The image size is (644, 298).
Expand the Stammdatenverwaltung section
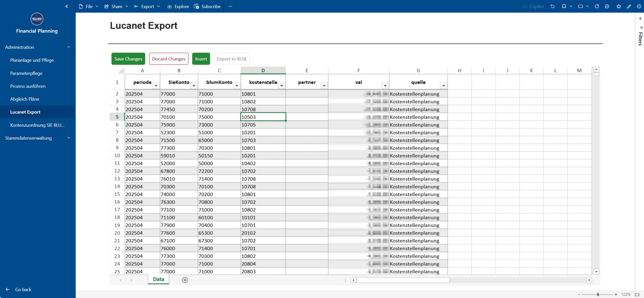69,138
